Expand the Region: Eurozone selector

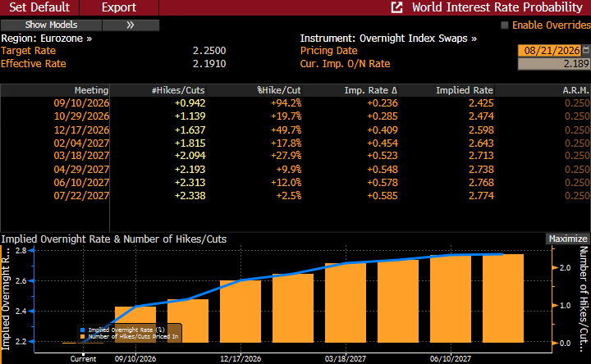(x=46, y=39)
